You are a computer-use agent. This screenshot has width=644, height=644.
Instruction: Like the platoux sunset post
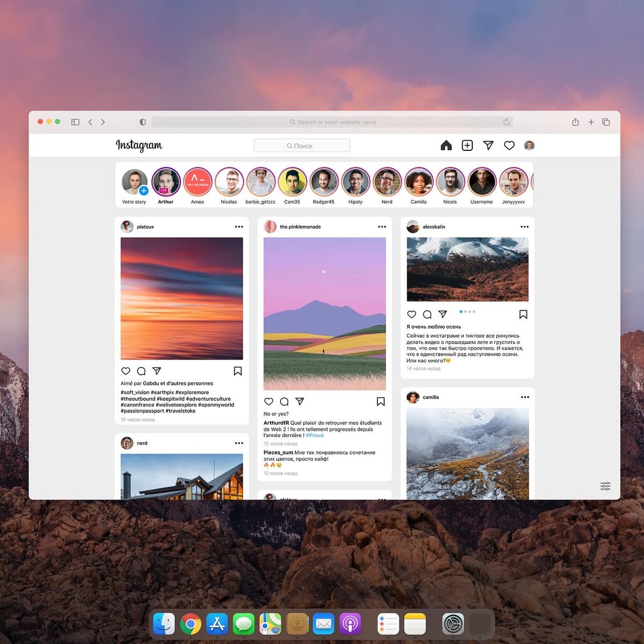(x=126, y=371)
